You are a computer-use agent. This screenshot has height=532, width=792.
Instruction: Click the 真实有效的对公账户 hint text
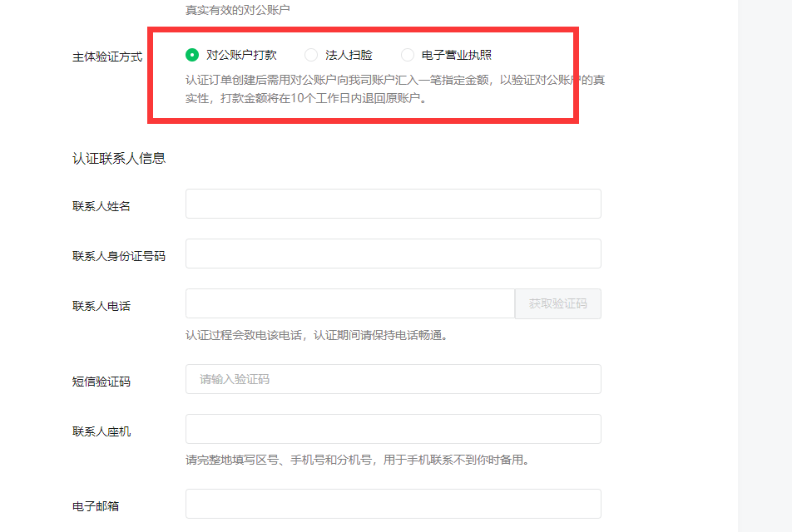pos(237,10)
